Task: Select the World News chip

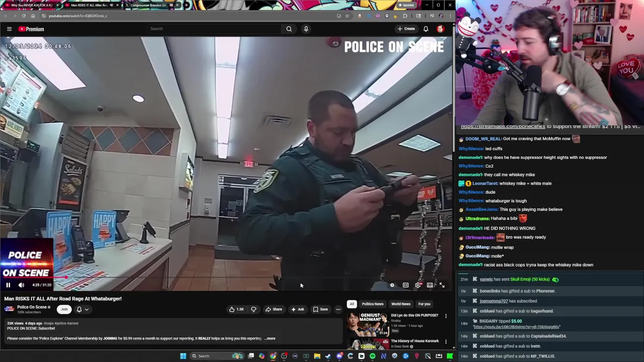Action: [401, 304]
